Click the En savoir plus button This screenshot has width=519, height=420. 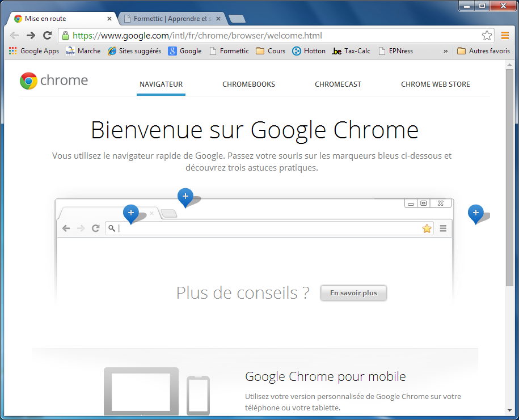click(x=353, y=293)
